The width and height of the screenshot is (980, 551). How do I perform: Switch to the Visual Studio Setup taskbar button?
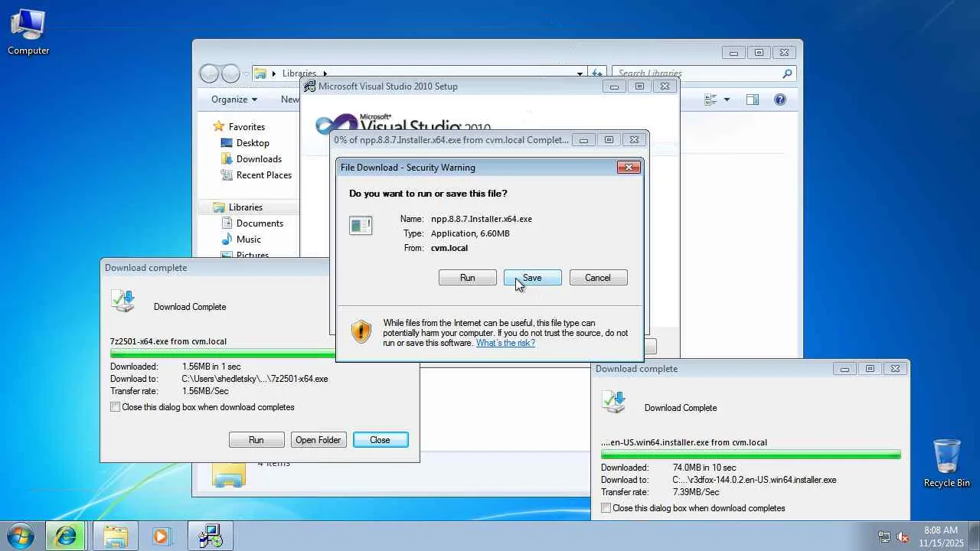click(x=210, y=536)
